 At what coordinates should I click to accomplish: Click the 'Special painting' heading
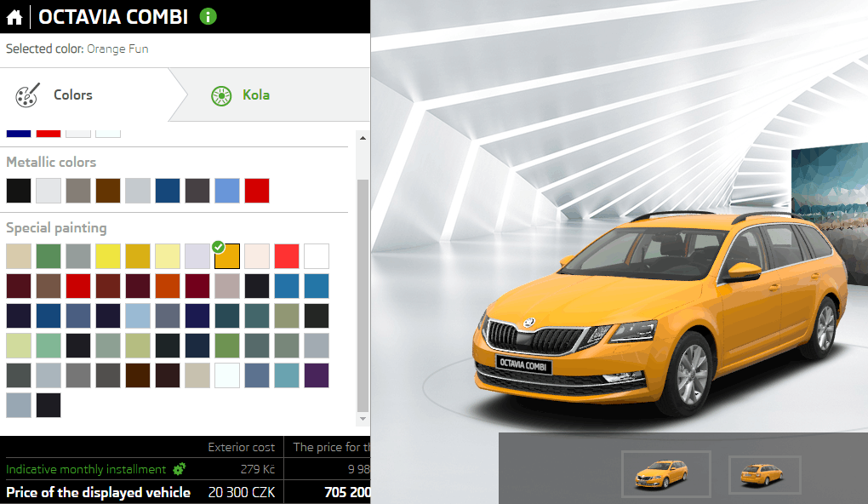(56, 227)
